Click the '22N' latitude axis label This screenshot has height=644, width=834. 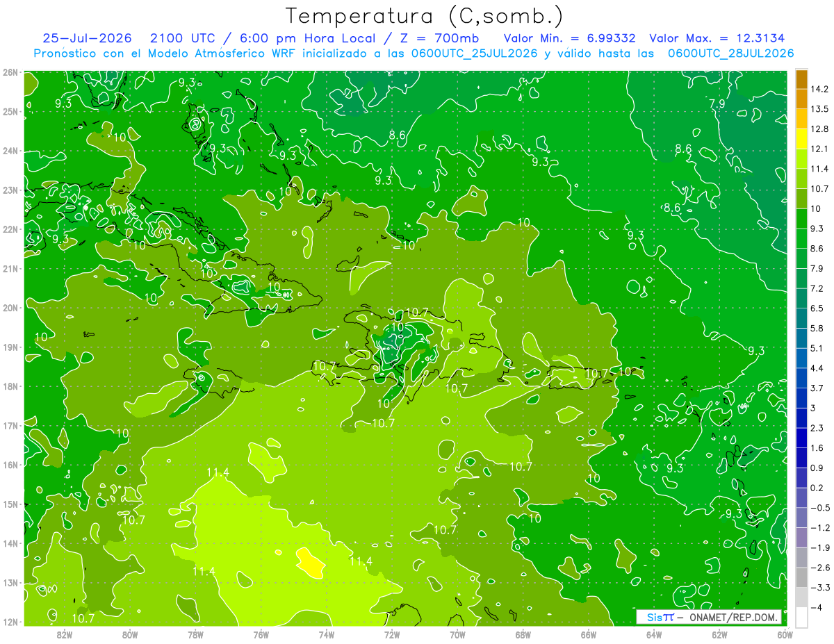pyautogui.click(x=10, y=229)
